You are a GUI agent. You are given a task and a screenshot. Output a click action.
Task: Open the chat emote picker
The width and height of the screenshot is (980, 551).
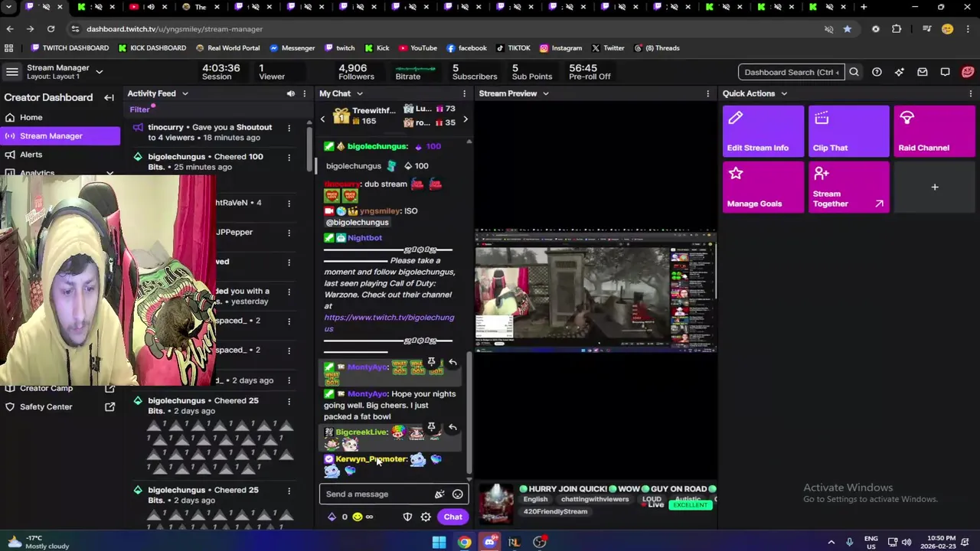click(457, 494)
